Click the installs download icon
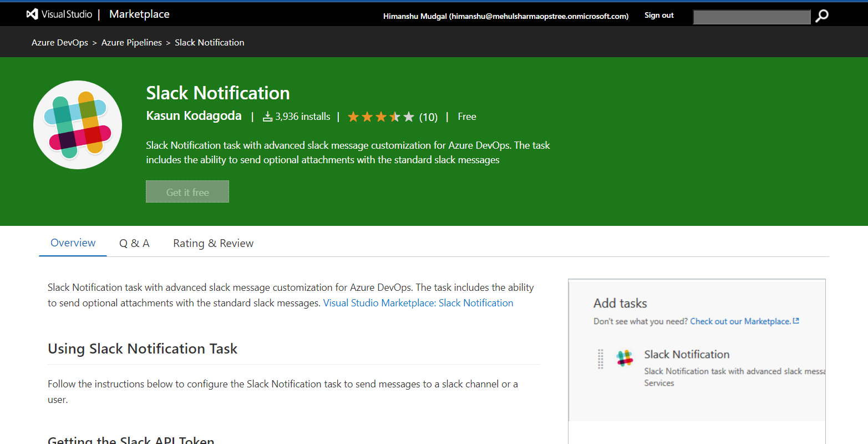The image size is (868, 444). tap(267, 117)
